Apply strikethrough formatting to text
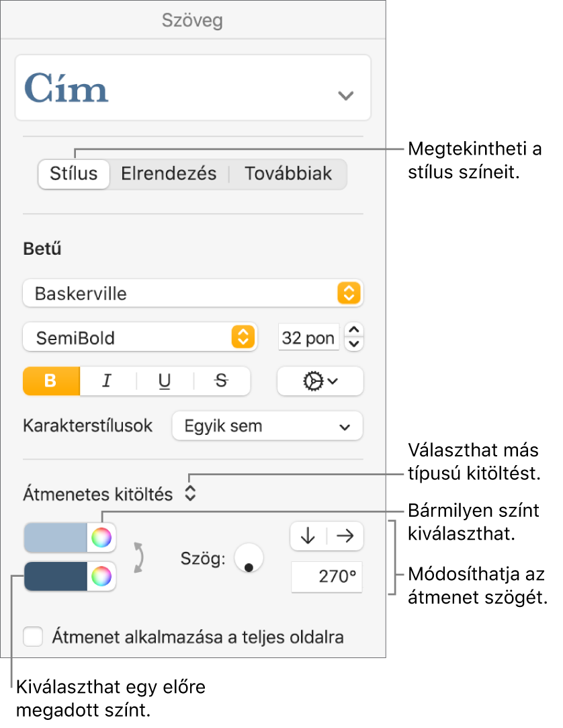Viewport: 563px width, 728px height. pyautogui.click(x=222, y=381)
